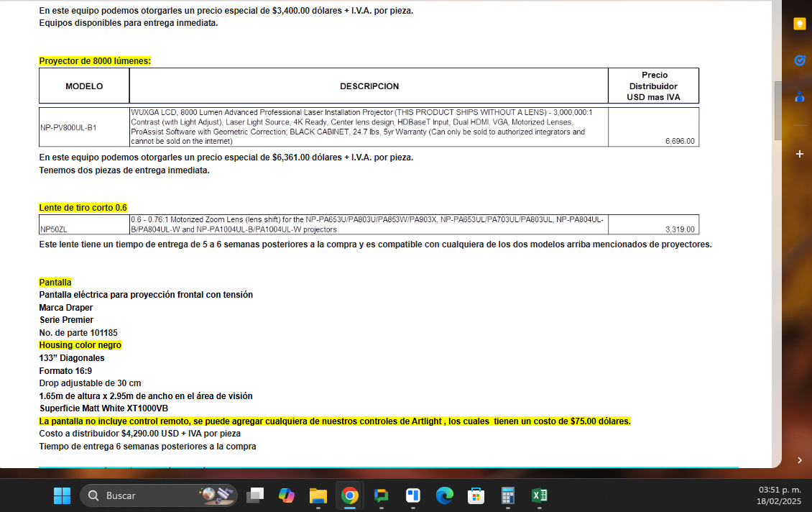The image size is (812, 512).
Task: Open the Trello app on the taskbar
Action: tap(412, 495)
